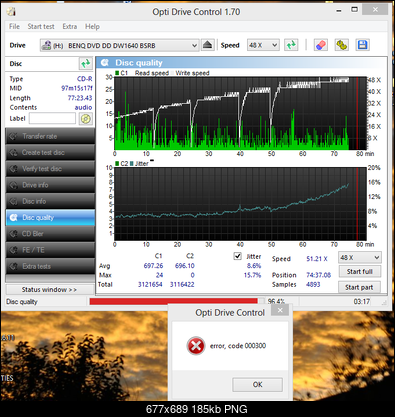
Task: Click the C2 legend swatch in lower chart
Action: tap(117, 163)
